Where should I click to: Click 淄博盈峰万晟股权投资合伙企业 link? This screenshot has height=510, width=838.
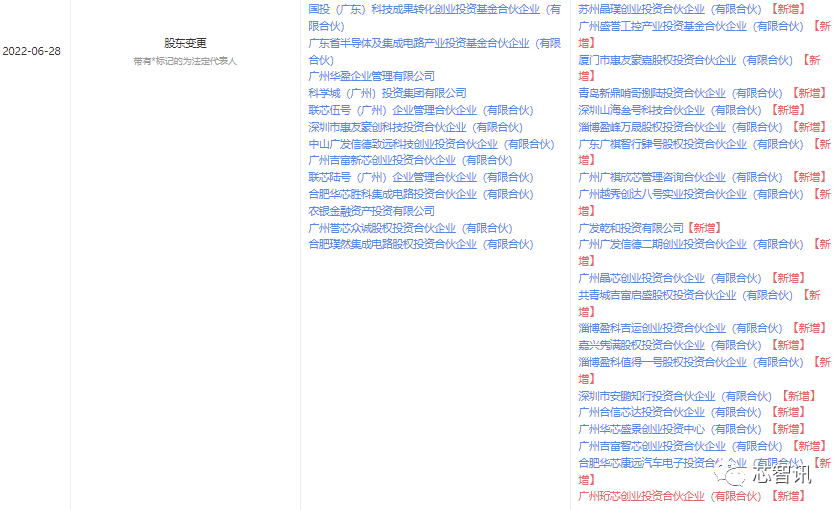[x=680, y=127]
